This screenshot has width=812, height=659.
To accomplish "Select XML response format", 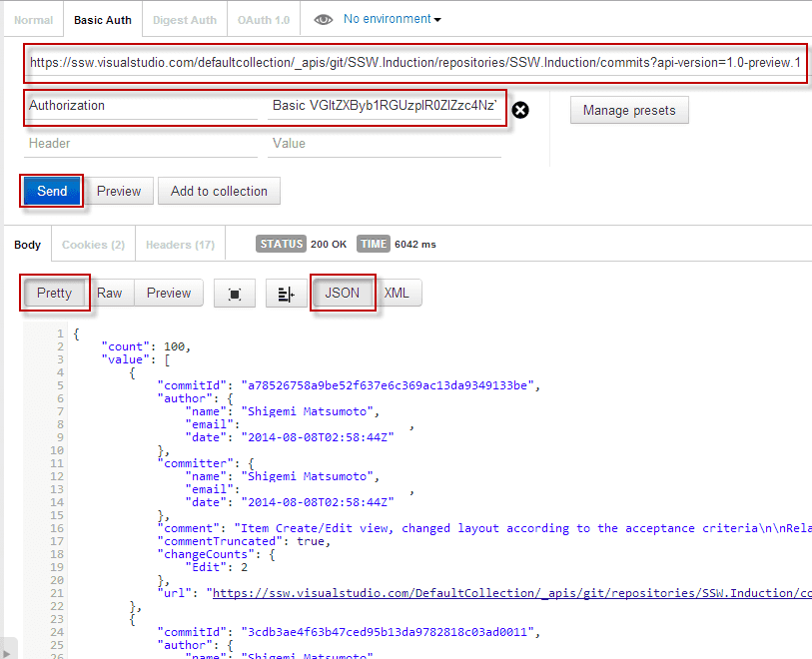I will point(397,293).
